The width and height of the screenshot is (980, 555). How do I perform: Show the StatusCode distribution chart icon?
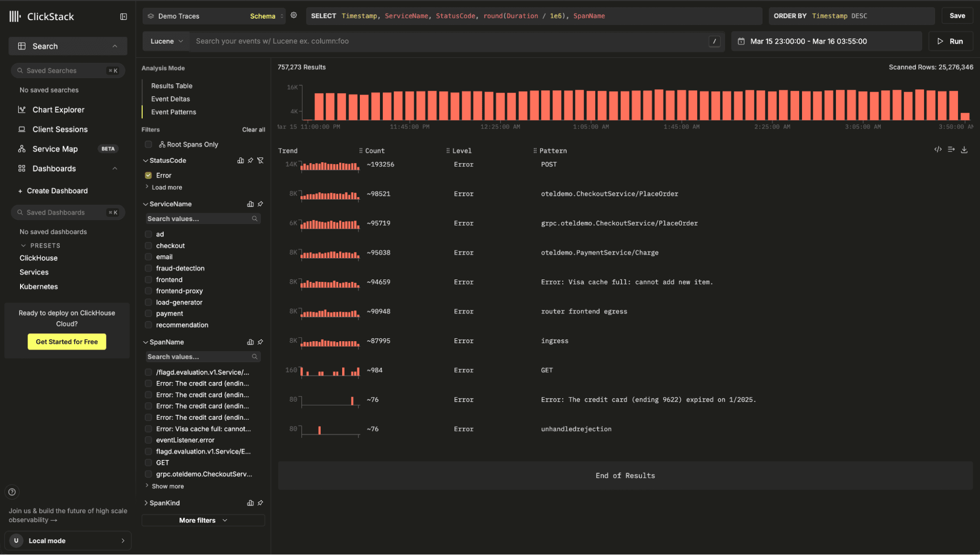point(240,161)
